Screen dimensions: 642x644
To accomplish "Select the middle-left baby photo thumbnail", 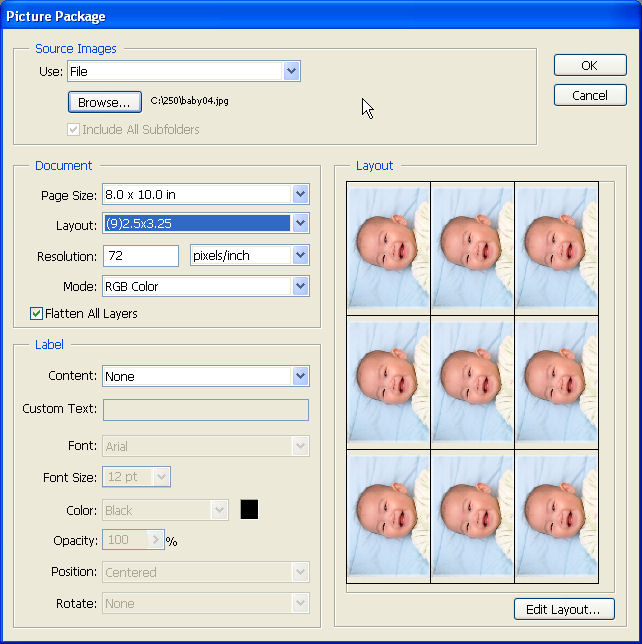I will (388, 381).
